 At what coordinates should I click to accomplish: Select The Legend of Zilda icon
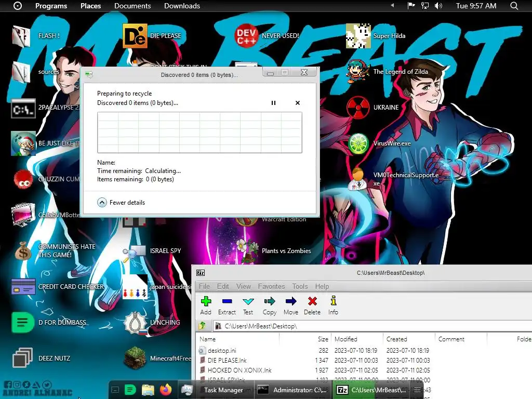click(358, 71)
